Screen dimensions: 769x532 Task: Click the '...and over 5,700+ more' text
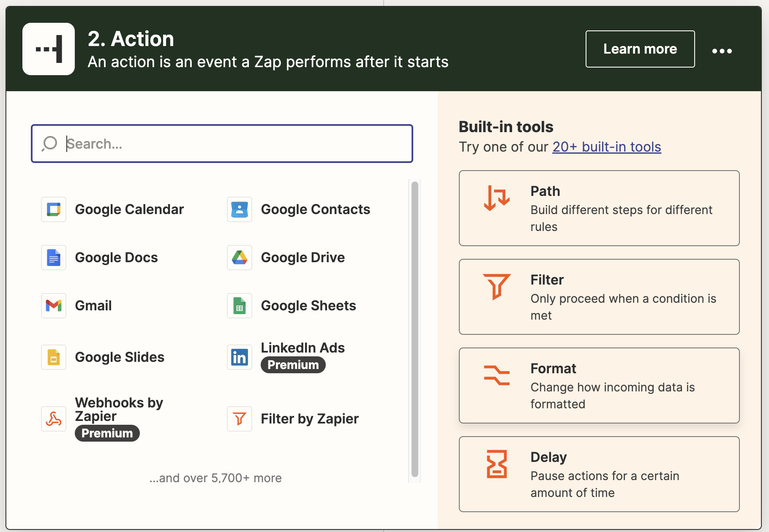[215, 478]
